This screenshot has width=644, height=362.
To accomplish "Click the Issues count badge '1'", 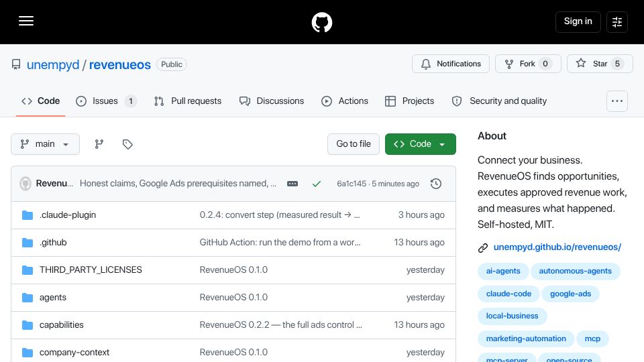I will pos(131,101).
